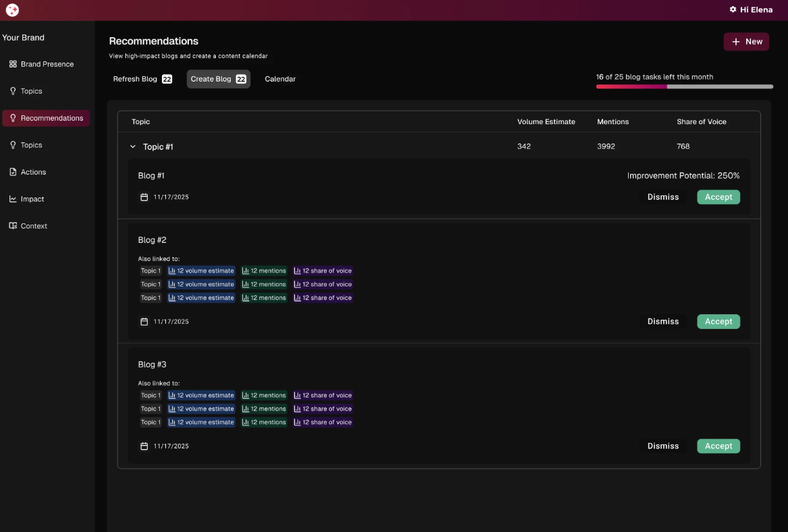Click the lightbulb icon next to Recommendations

13,118
